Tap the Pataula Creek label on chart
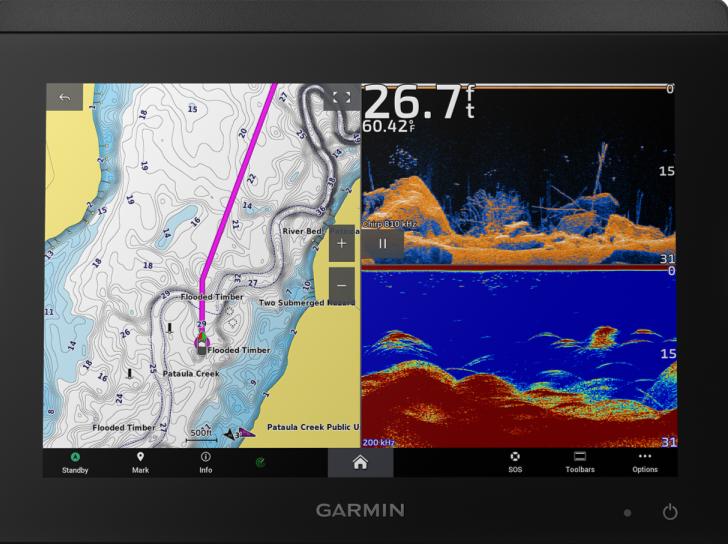The height and width of the screenshot is (544, 728). pyautogui.click(x=191, y=374)
